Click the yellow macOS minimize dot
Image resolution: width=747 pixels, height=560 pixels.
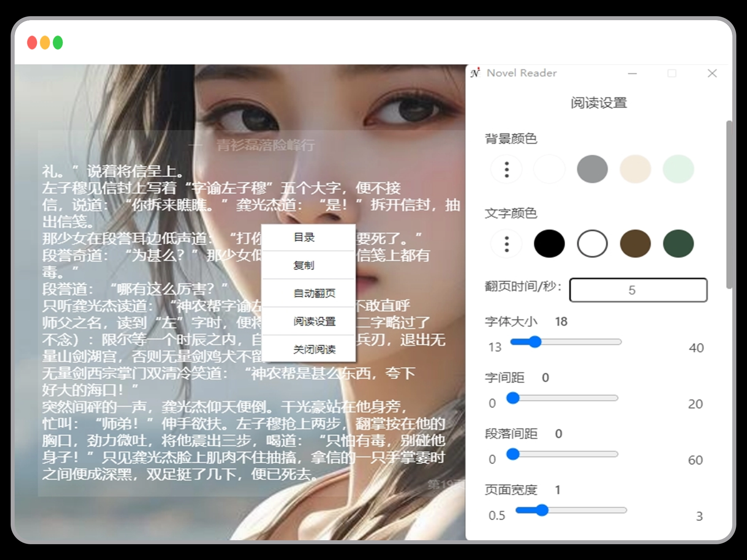click(x=45, y=43)
